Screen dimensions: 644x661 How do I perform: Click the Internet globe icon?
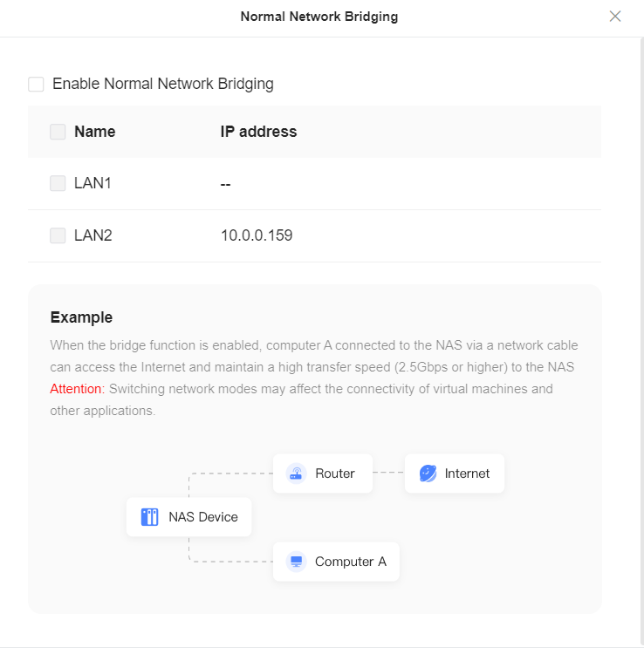[x=428, y=474]
